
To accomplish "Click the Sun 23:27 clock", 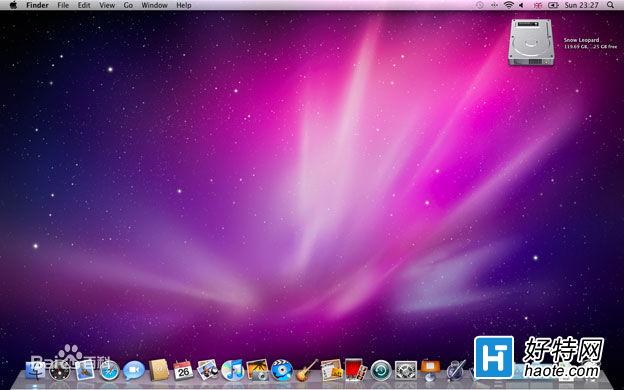I will 581,5.
